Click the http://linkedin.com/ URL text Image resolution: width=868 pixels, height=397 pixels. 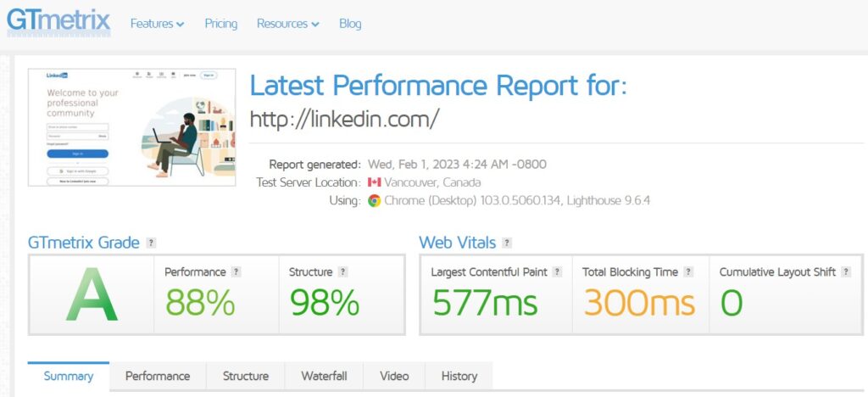(x=344, y=119)
